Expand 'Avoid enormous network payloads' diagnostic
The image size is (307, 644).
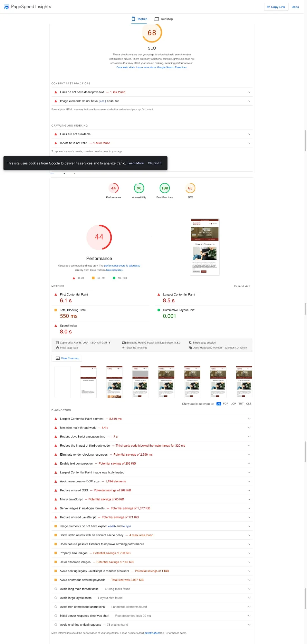(x=152, y=580)
